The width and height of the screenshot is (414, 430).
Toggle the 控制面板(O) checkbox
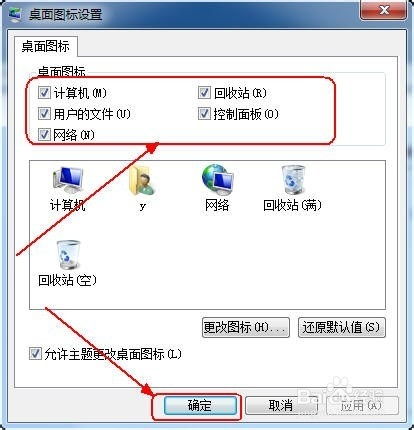pyautogui.click(x=204, y=114)
